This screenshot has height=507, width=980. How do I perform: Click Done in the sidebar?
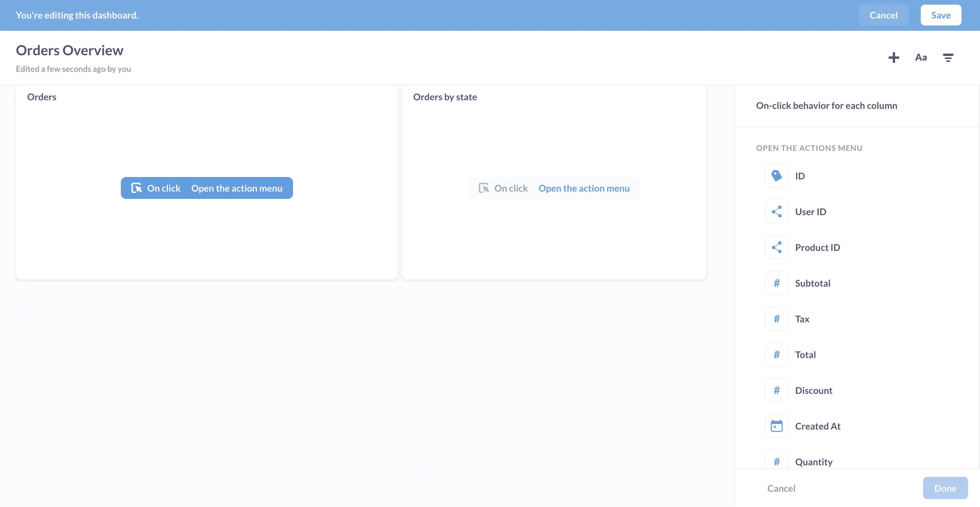pyautogui.click(x=945, y=488)
